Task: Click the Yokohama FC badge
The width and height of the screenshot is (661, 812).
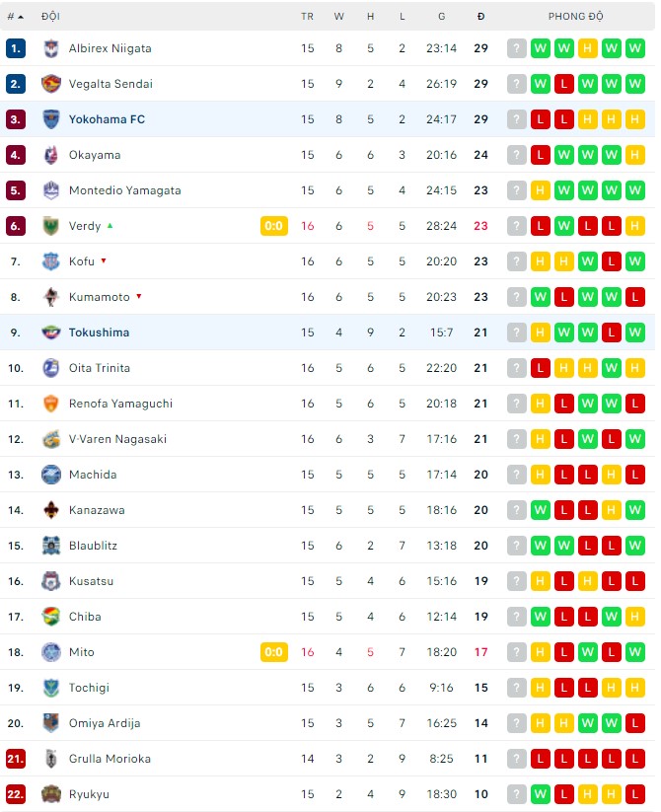Action: click(x=52, y=118)
